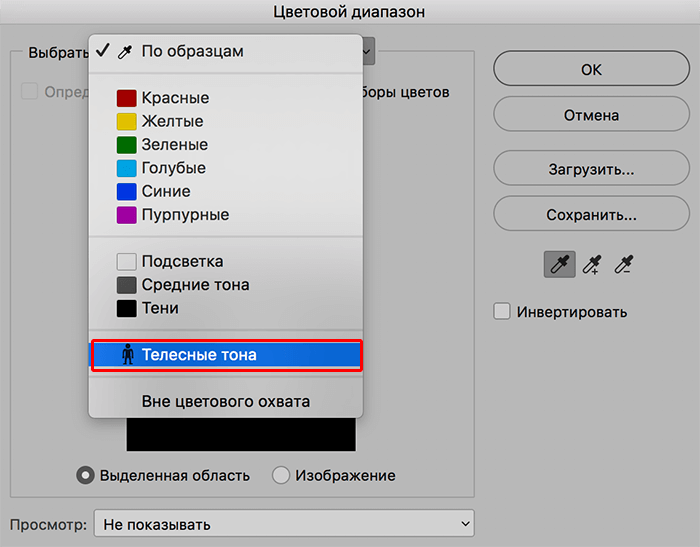This screenshot has height=547, width=700.
Task: Click the blue Синие color swatch
Action: coord(126,192)
